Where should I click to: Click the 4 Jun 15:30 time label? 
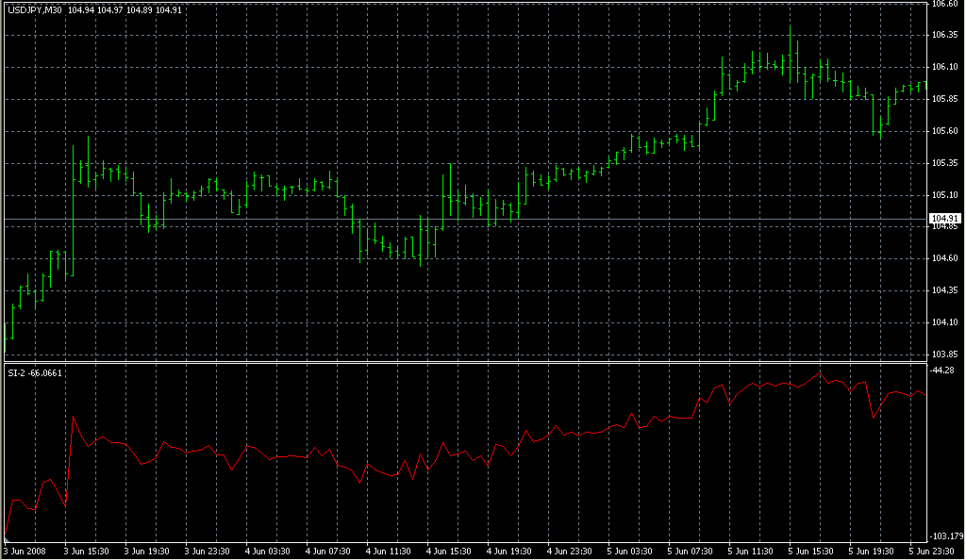[x=448, y=552]
